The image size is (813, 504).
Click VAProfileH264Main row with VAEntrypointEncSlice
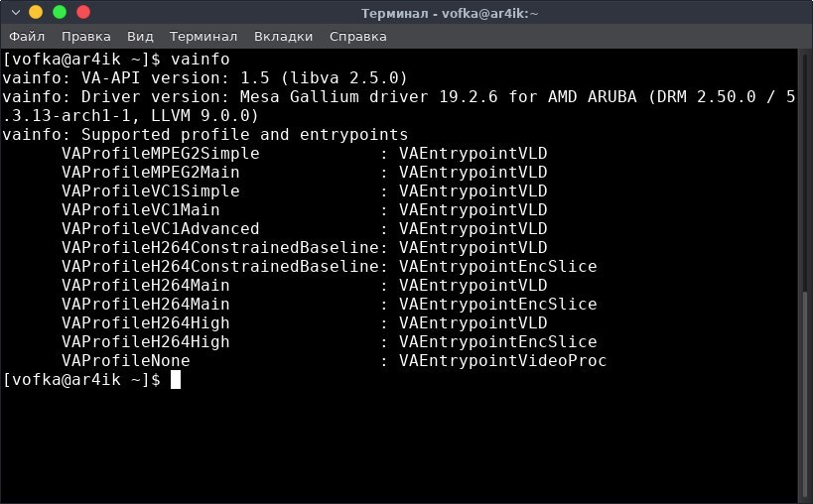pos(330,304)
